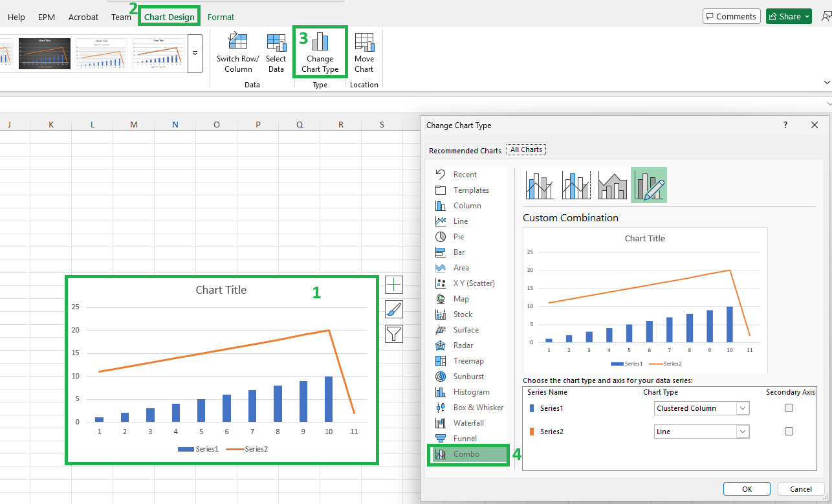The image size is (832, 504).
Task: Open Select Data in the ribbon
Action: tap(276, 54)
